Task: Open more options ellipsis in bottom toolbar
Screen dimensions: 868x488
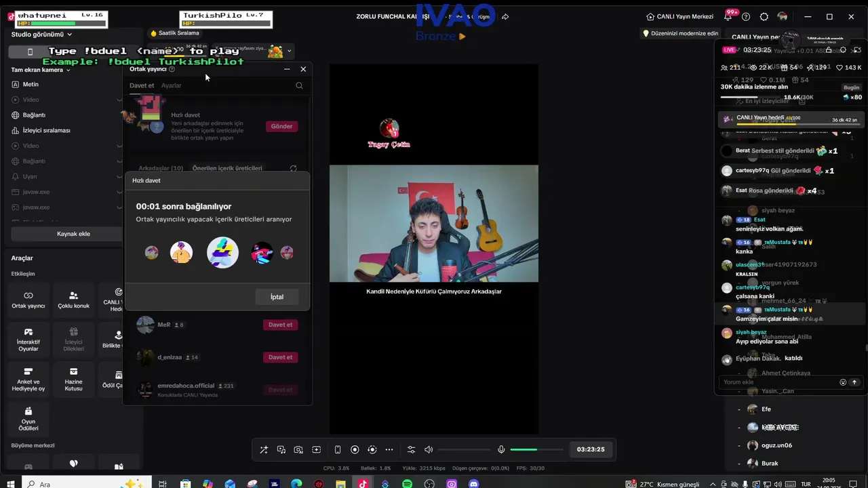Action: (x=389, y=449)
